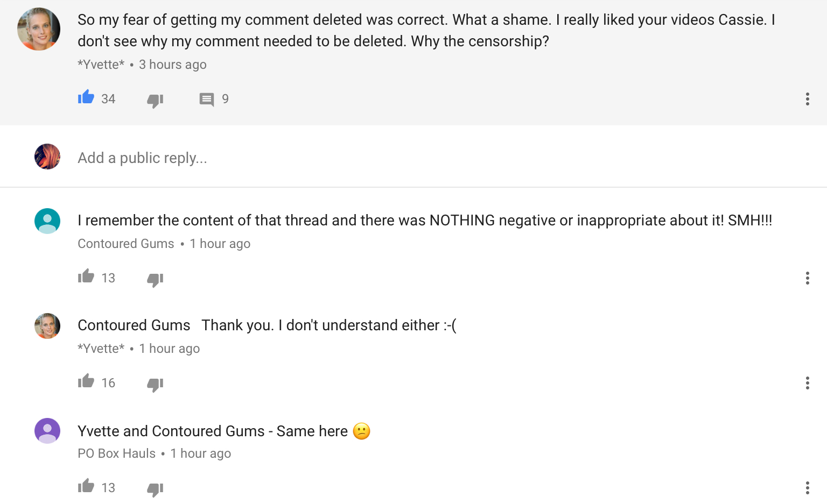
Task: Dislike PO Box Hauls' 'Same here' reply
Action: (x=155, y=489)
